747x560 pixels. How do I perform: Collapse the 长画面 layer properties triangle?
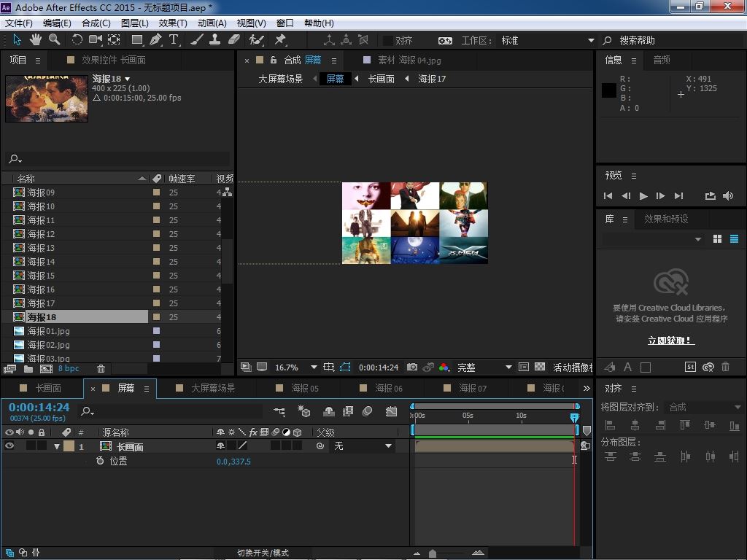tap(57, 446)
